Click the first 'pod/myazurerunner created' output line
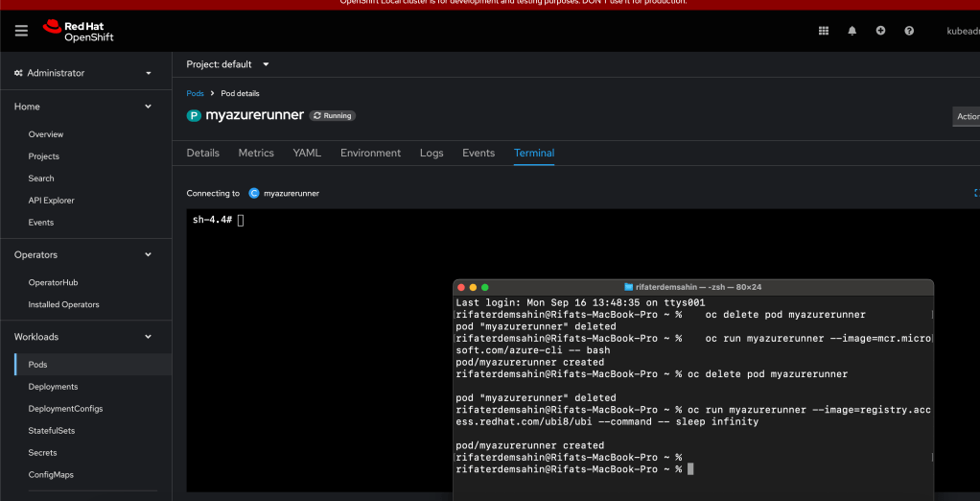This screenshot has width=980, height=501. [530, 362]
